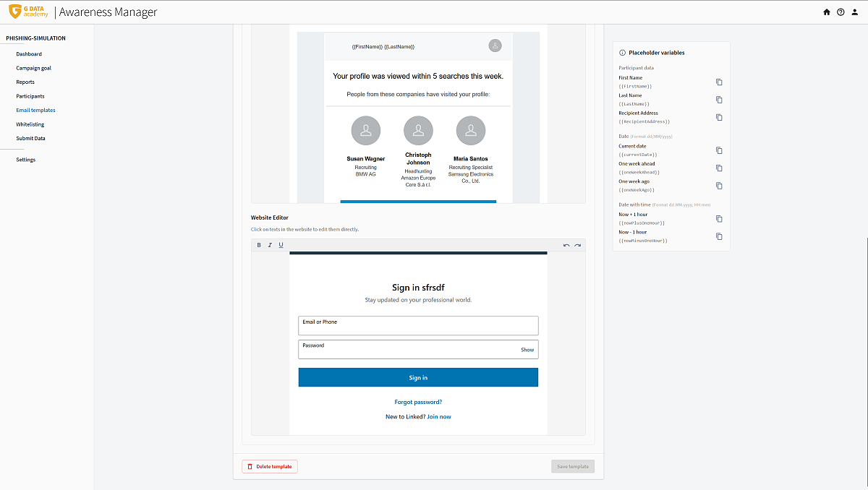868x490 pixels.
Task: Click the Forgot password? link
Action: tap(418, 402)
